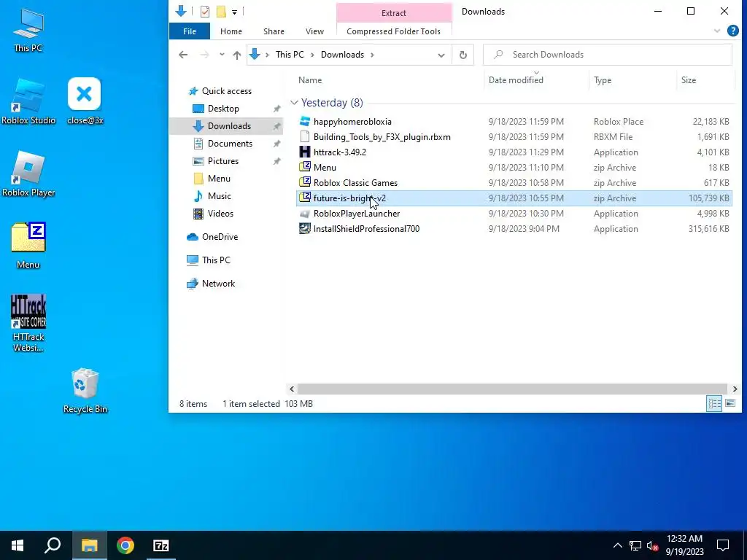Select Videos in the navigation pane
Screen dimensions: 747x560
click(220, 214)
